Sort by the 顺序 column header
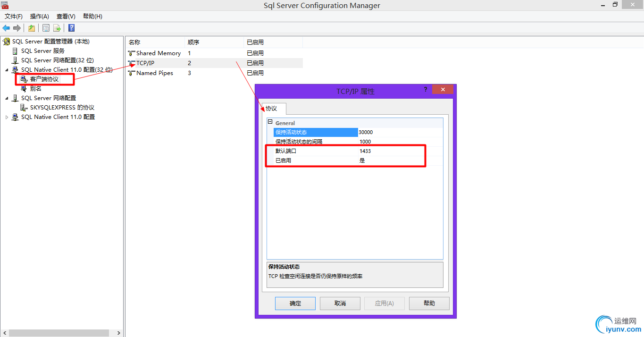The height and width of the screenshot is (337, 644). [x=214, y=42]
